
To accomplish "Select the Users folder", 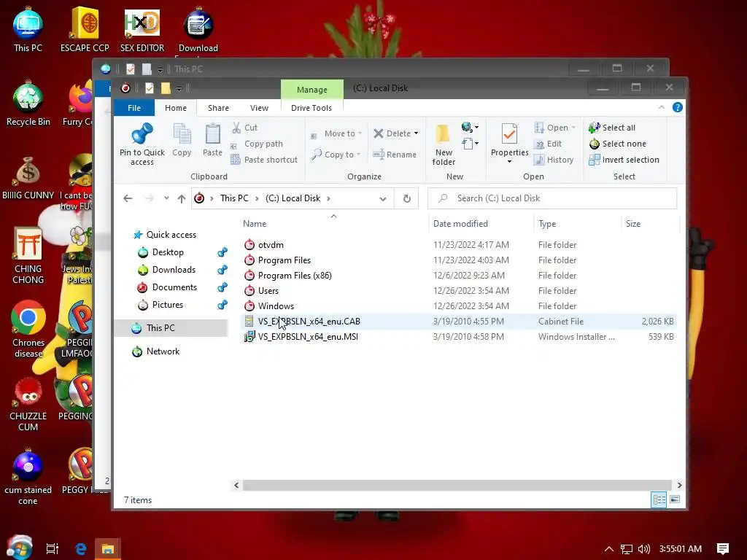I will click(x=460, y=290).
